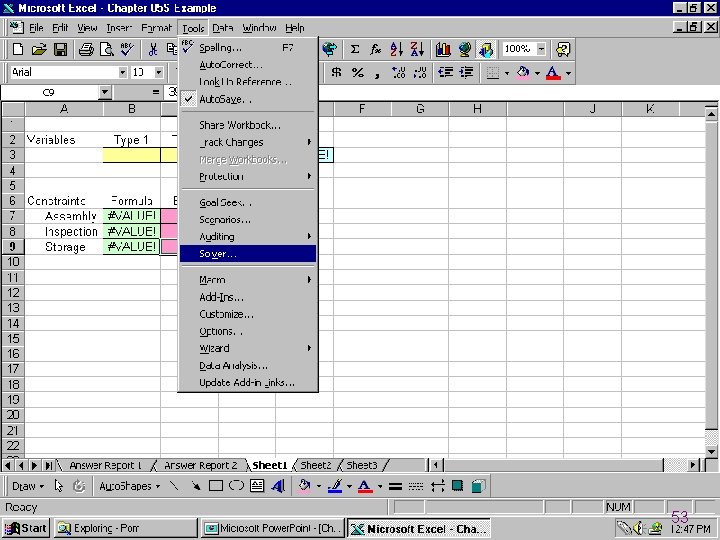Viewport: 720px width, 540px height.
Task: Click the Office Assistant help icon
Action: coord(563,49)
